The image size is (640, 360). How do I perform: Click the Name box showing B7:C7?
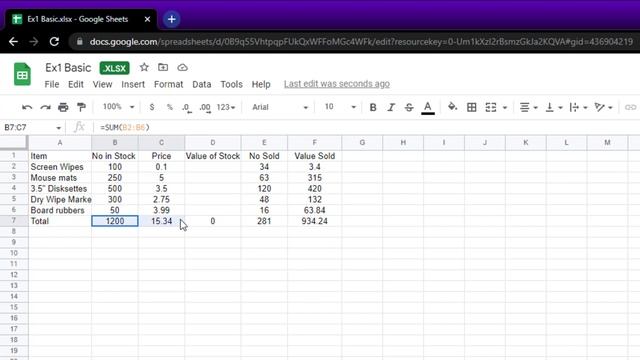point(32,128)
